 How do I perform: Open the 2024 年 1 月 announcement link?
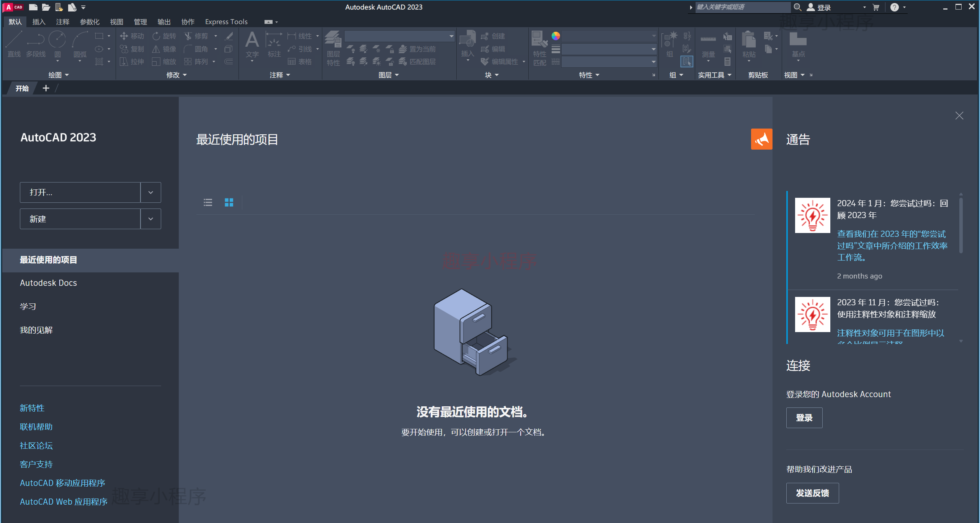pyautogui.click(x=892, y=246)
